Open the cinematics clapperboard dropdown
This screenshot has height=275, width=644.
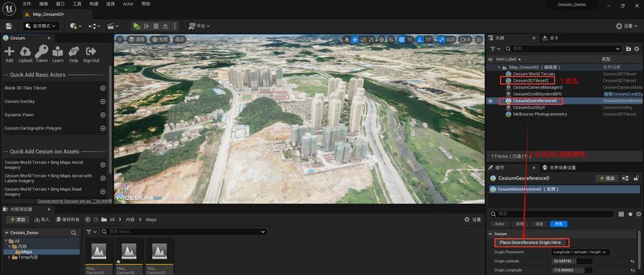[x=112, y=26]
